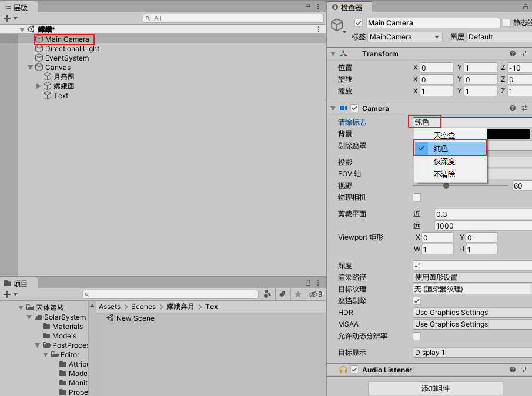532x396 pixels.
Task: Collapse the 嫦娥 scene foldout
Action: (x=22, y=29)
